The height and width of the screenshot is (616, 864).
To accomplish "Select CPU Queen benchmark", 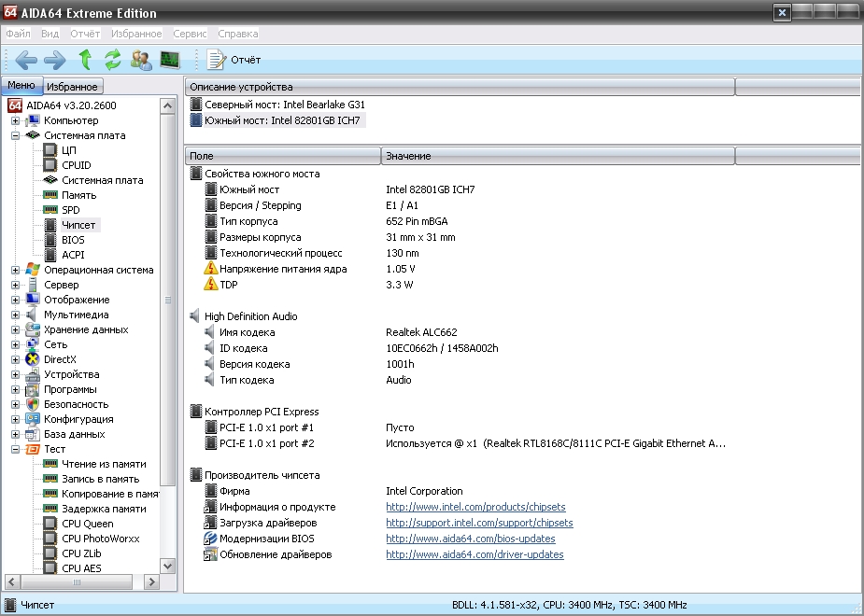I will click(x=88, y=524).
